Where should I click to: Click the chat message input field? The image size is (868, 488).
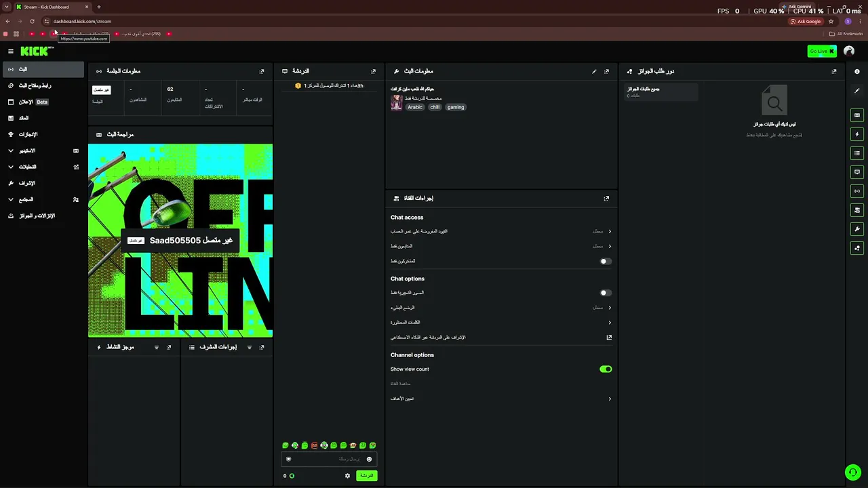pos(329,459)
